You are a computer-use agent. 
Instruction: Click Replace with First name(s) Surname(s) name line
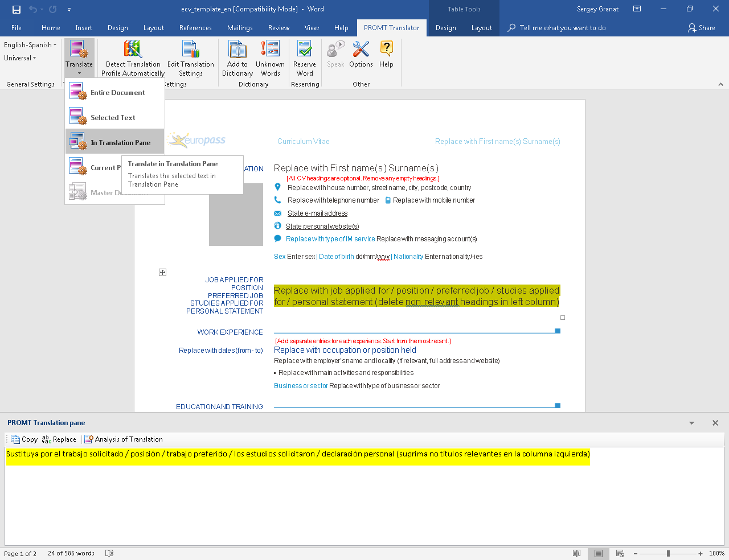click(x=356, y=168)
